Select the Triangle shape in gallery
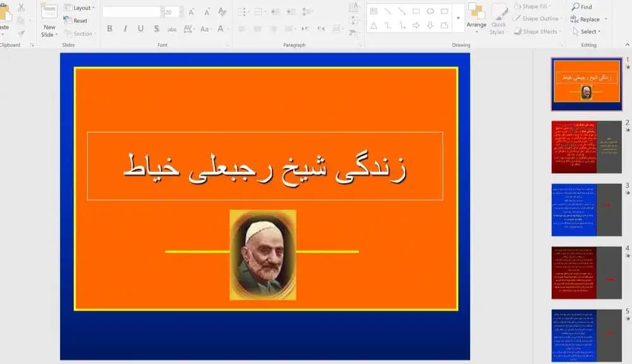 coord(374,26)
